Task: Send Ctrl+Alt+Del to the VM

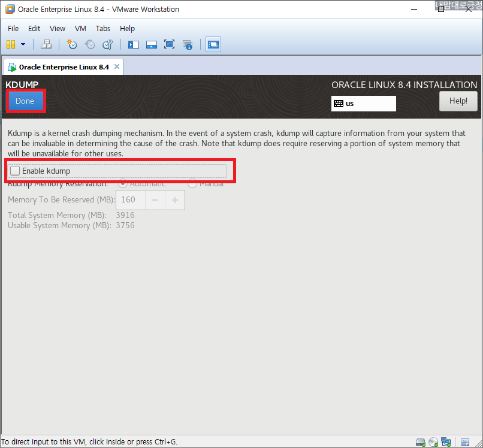Action: click(46, 44)
